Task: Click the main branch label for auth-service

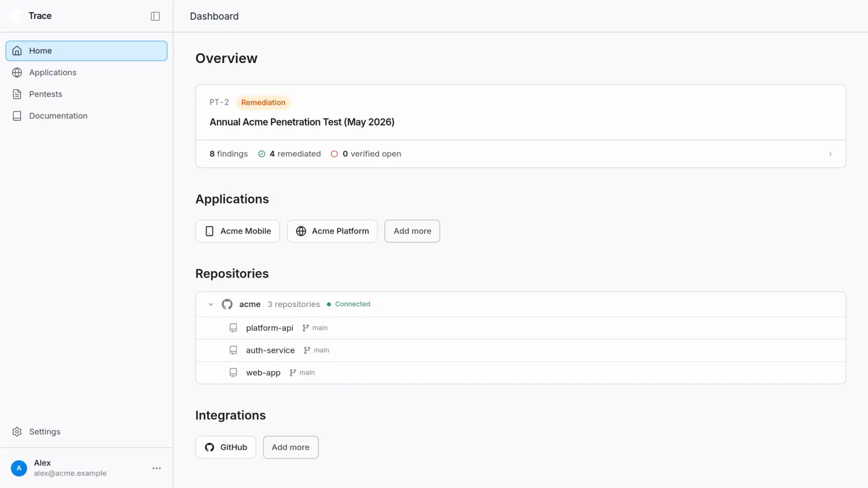Action: [x=317, y=350]
